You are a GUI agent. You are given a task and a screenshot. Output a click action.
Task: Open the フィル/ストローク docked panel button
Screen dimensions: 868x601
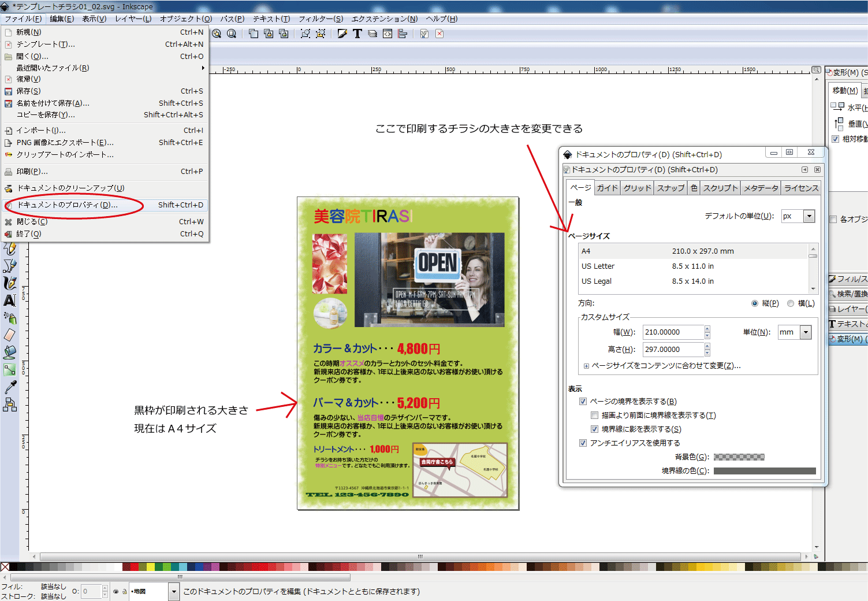point(848,279)
